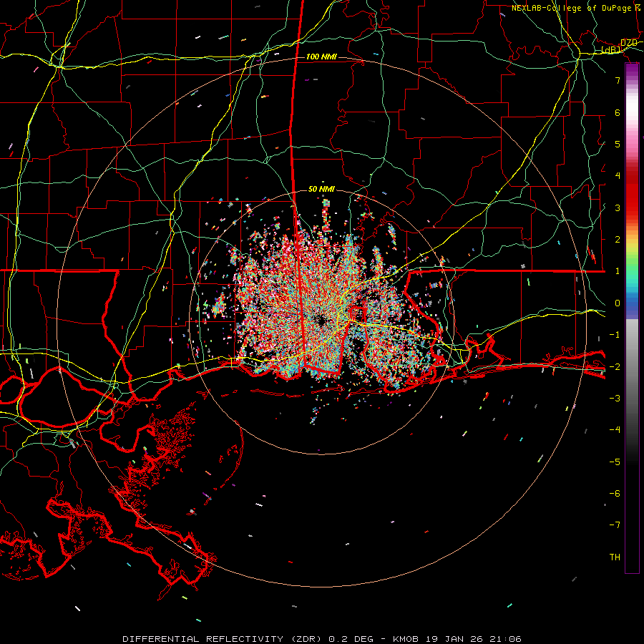This screenshot has height=644, width=644.
Task: Click the KMOB station identifier in caption
Action: pos(406,639)
